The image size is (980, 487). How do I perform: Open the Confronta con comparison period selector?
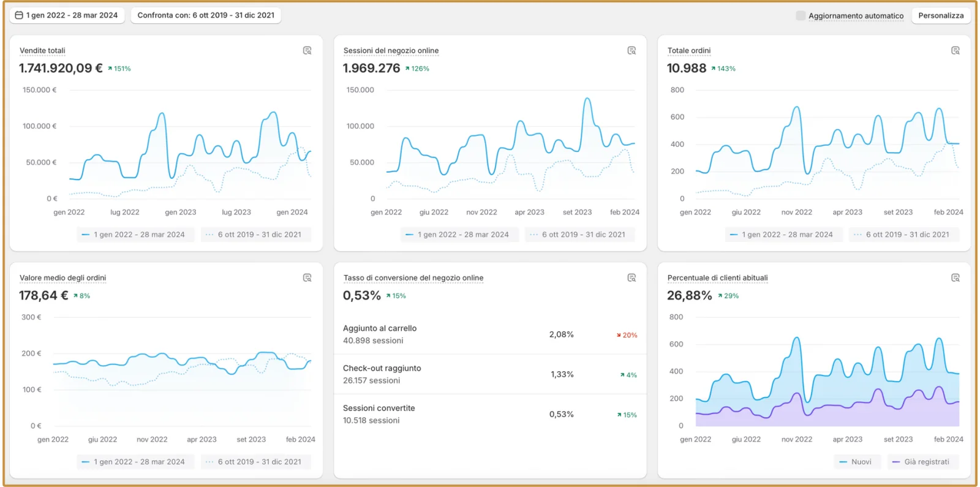pyautogui.click(x=206, y=15)
